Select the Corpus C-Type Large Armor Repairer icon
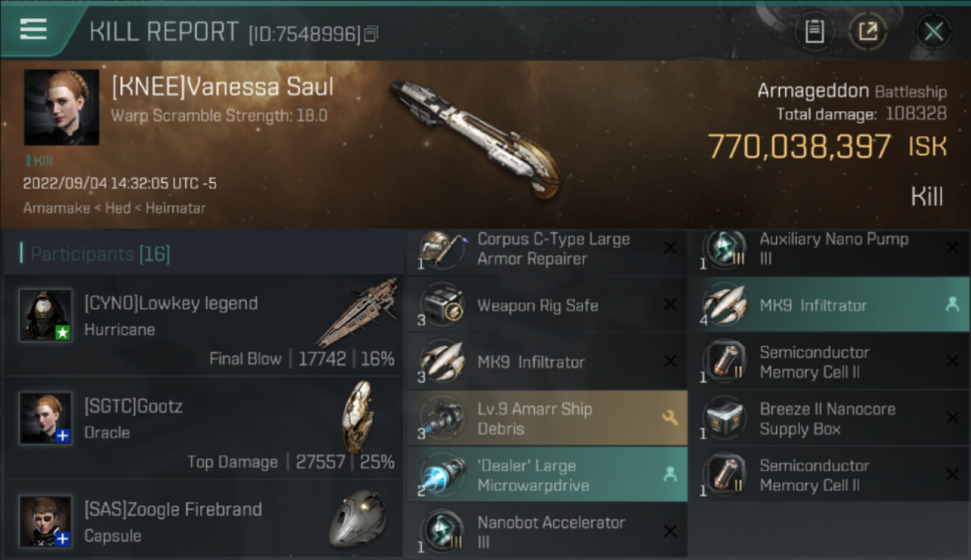Screen dimensions: 971x560 (x=439, y=249)
